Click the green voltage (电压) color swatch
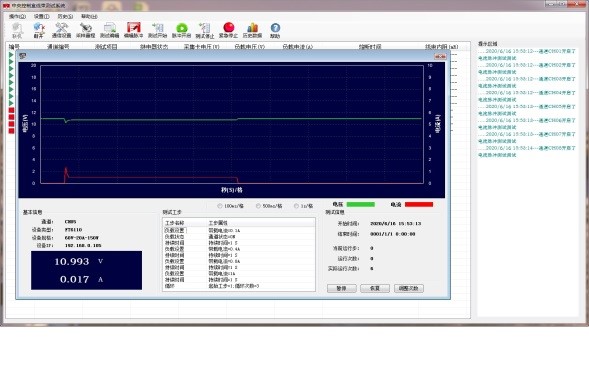 360,204
